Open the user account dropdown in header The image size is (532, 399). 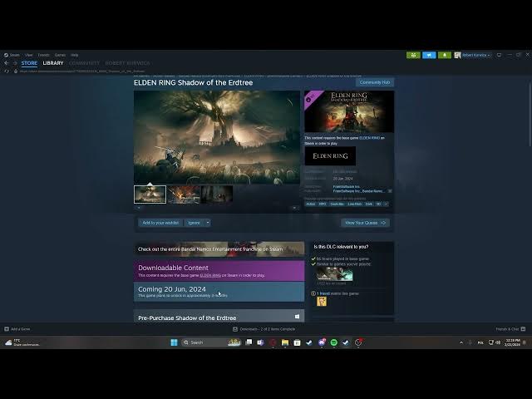pyautogui.click(x=472, y=55)
